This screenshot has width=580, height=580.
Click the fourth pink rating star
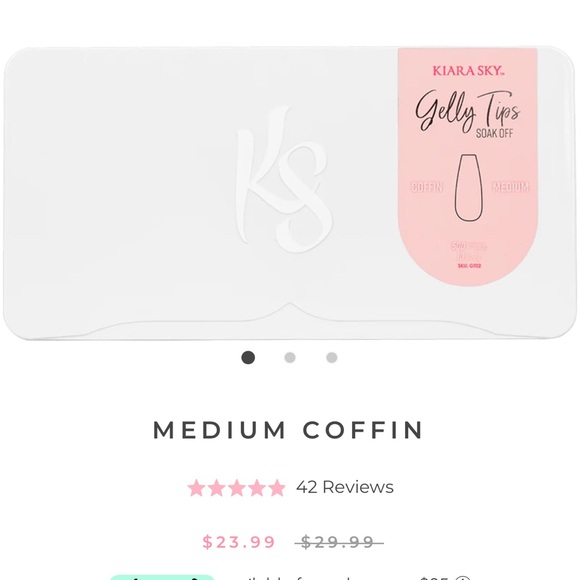tap(256, 488)
